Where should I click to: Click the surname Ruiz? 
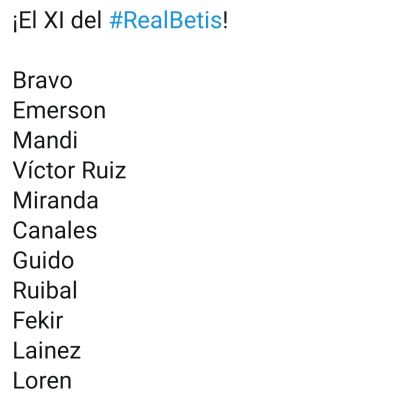point(104,170)
